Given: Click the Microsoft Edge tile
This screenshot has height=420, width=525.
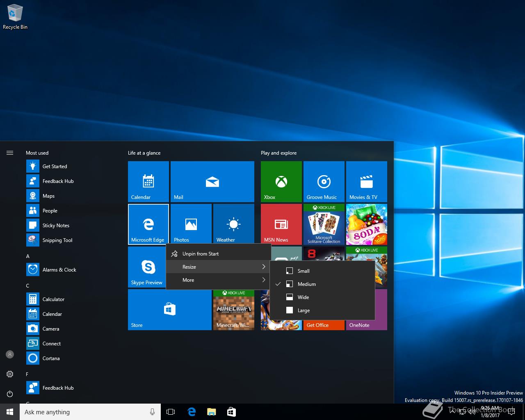Looking at the screenshot, I should [x=148, y=224].
